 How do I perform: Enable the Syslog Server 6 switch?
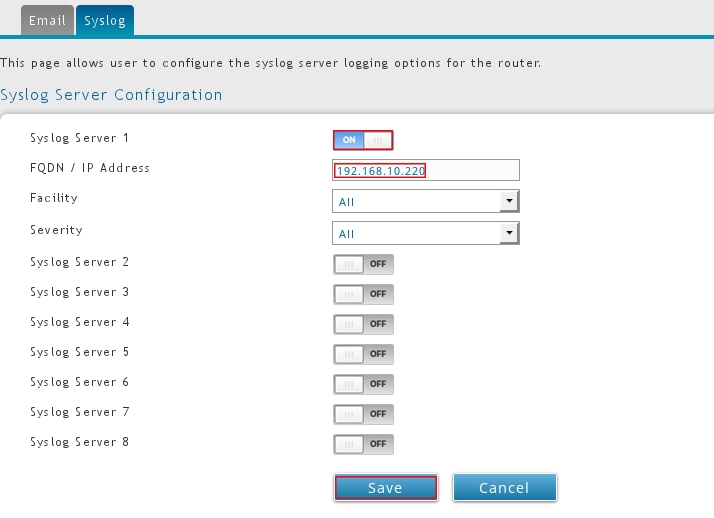[363, 384]
